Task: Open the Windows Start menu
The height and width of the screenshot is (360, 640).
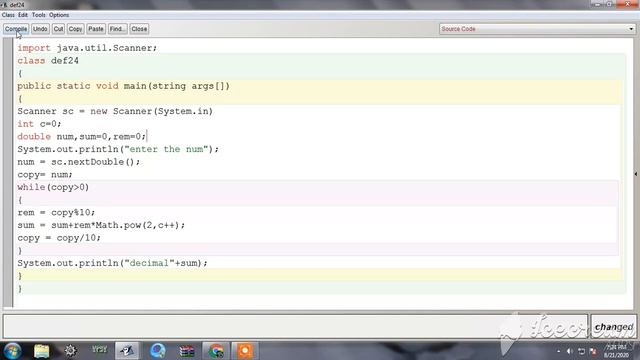Action: point(12,351)
